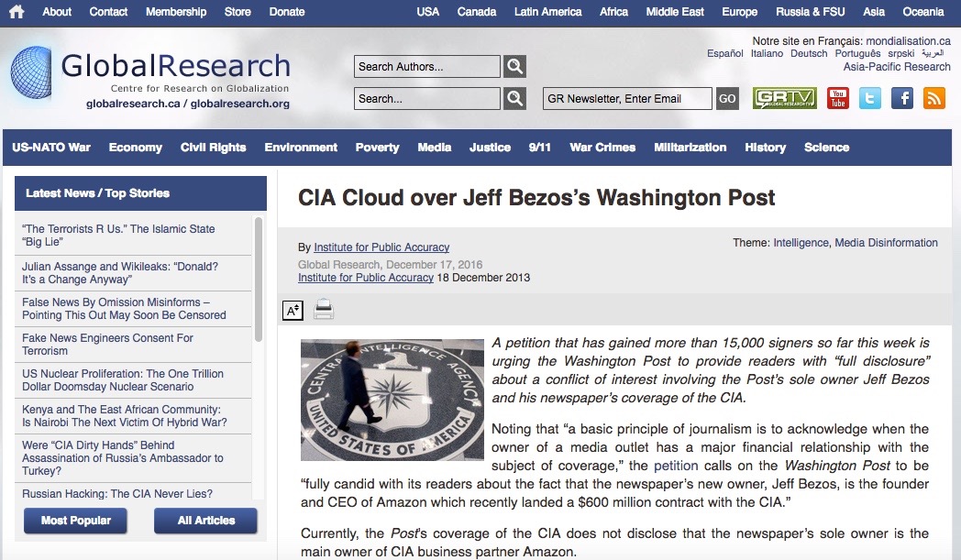Click the CIA seal article thumbnail

392,400
